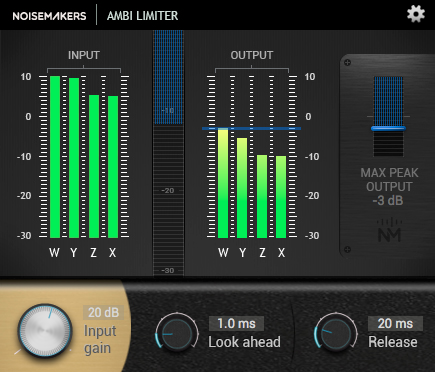
Task: Select the 1.0 ms look ahead value
Action: pos(236,323)
